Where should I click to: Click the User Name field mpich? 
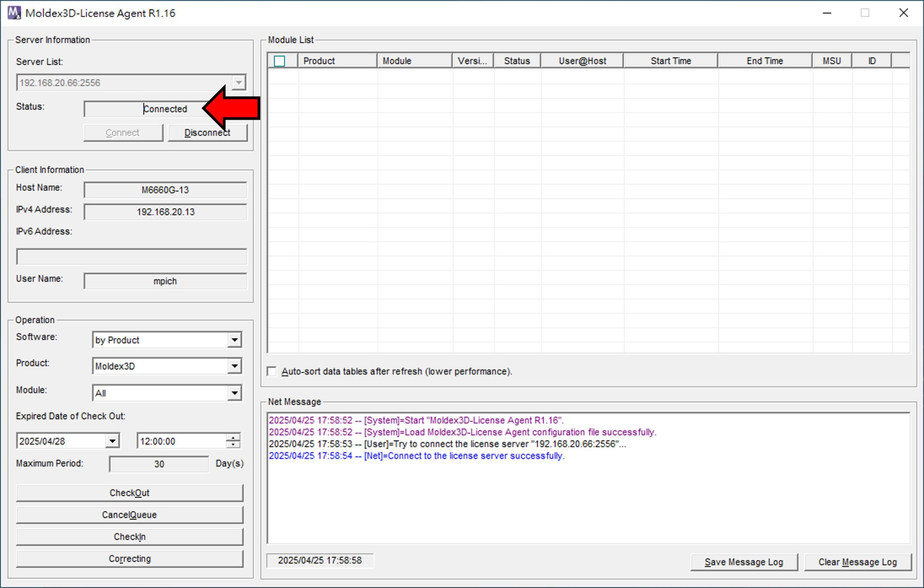(165, 281)
